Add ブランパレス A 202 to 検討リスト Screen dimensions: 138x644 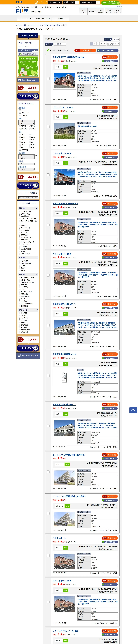(x=110, y=111)
